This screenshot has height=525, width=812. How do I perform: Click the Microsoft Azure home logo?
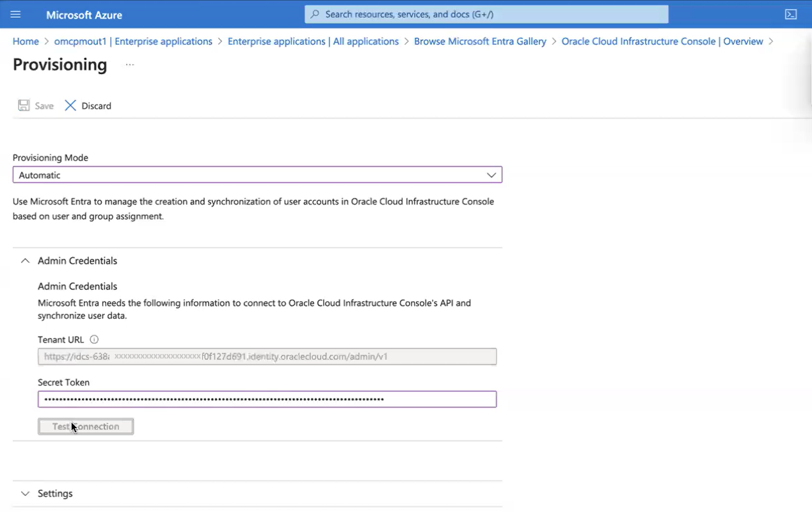(x=84, y=14)
